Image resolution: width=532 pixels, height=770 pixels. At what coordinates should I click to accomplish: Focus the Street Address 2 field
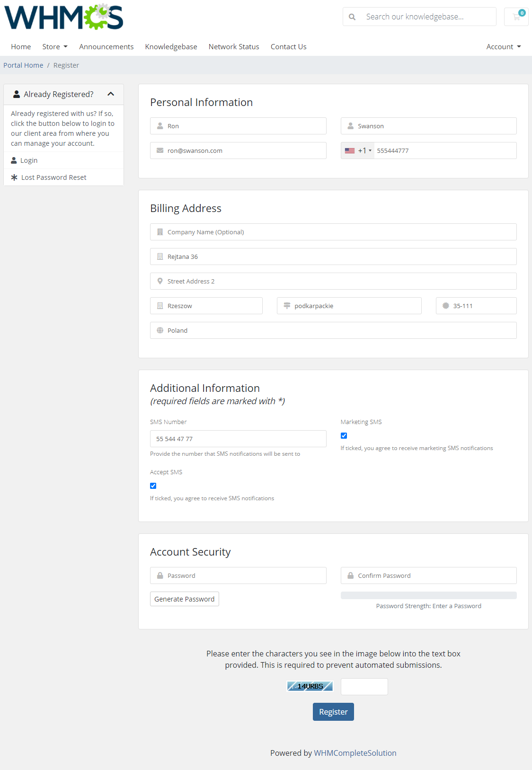point(333,281)
